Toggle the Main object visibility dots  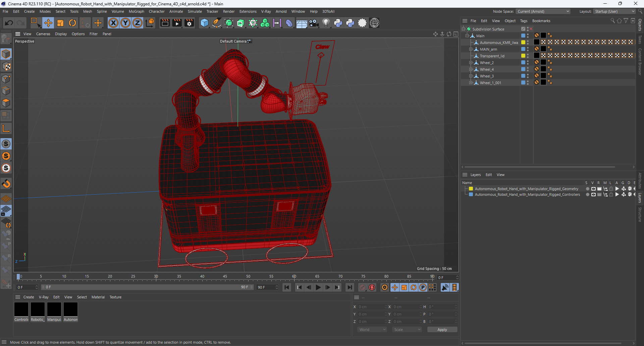click(528, 36)
